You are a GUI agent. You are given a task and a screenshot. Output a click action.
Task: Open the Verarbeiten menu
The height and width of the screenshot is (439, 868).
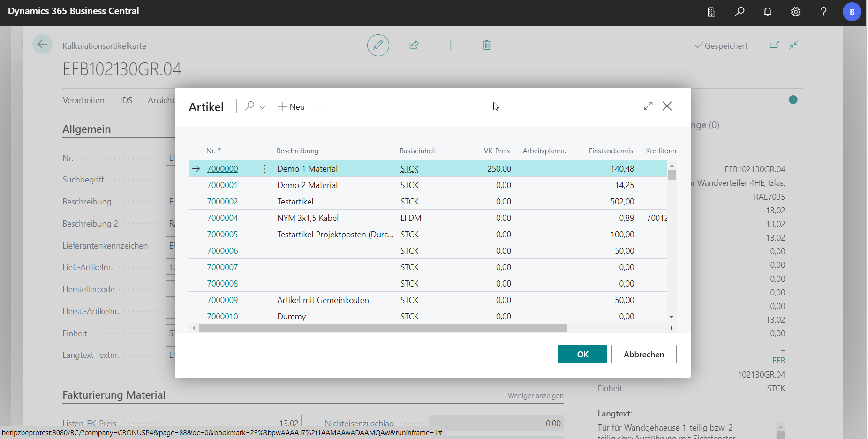[83, 100]
